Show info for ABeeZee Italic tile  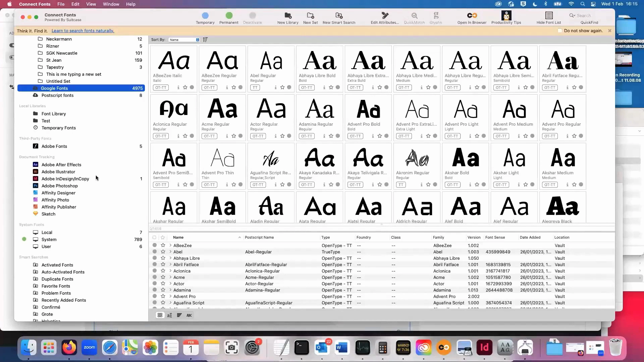178,87
